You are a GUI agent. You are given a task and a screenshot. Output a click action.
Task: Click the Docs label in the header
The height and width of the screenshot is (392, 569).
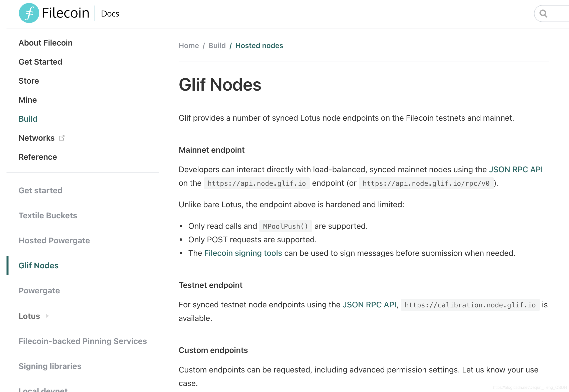110,14
